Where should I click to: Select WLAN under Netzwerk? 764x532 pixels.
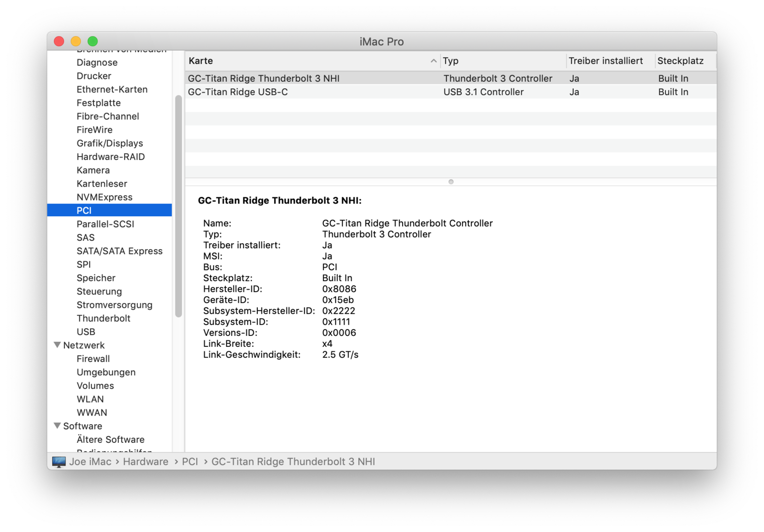pyautogui.click(x=90, y=399)
